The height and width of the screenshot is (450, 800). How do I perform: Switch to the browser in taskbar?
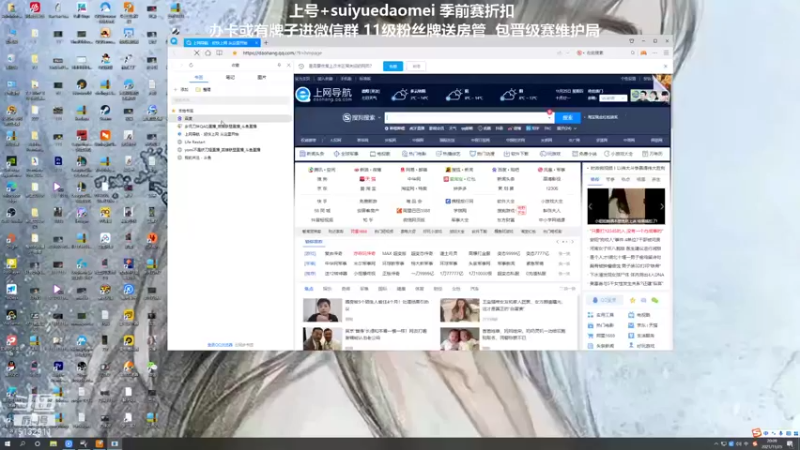point(68,444)
